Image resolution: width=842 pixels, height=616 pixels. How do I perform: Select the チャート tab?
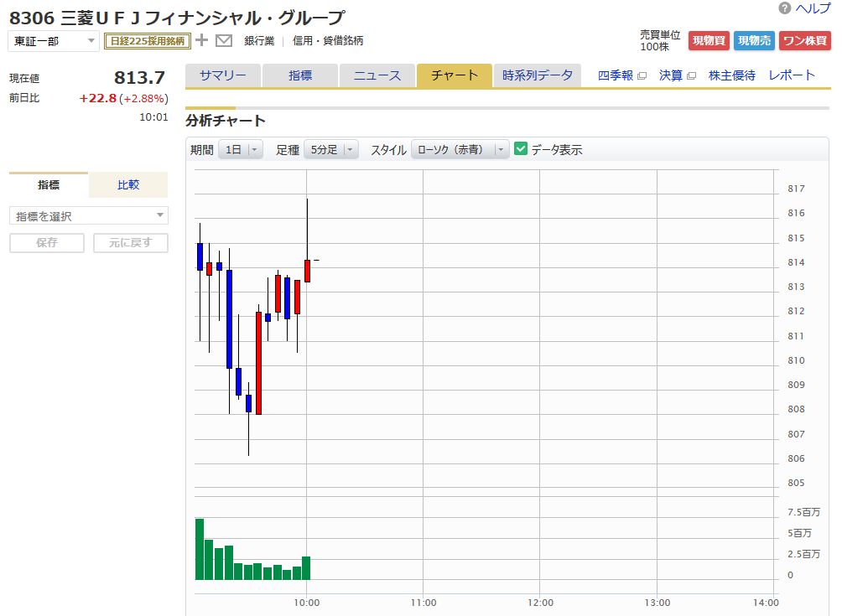[x=455, y=75]
